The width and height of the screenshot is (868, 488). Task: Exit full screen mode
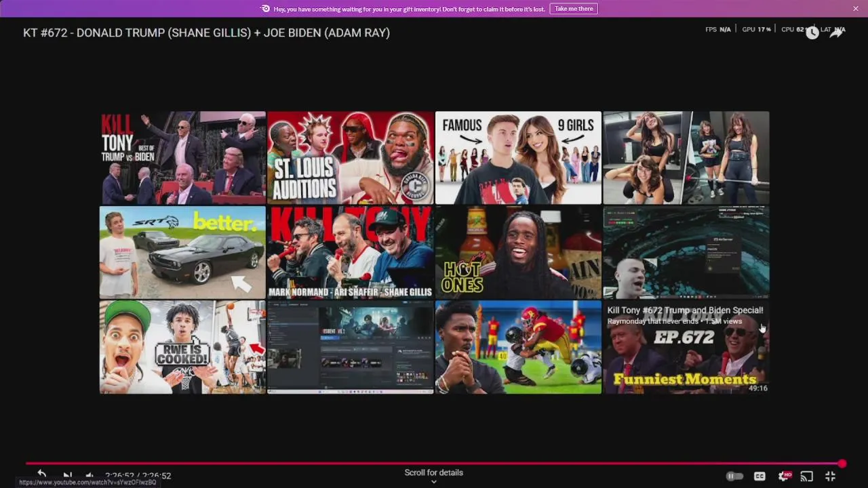pos(830,476)
